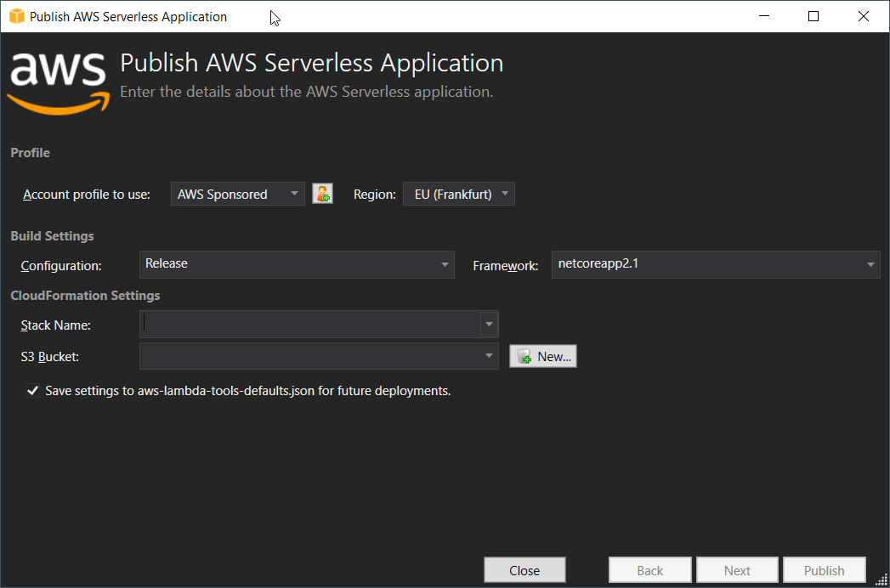Screen dimensions: 890x588
Task: Uncheck save settings to aws-lambda-tools-defaults.json
Action: click(32, 390)
